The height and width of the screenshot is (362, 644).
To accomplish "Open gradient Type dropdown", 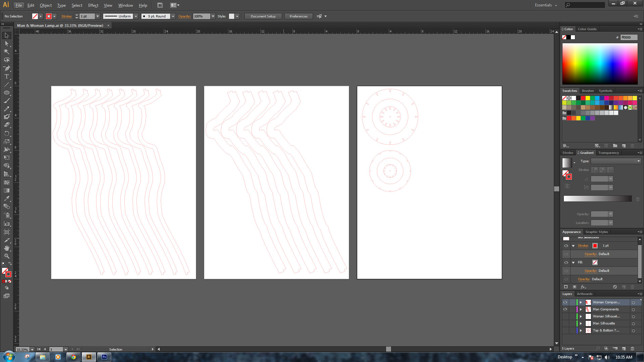I will (x=616, y=161).
